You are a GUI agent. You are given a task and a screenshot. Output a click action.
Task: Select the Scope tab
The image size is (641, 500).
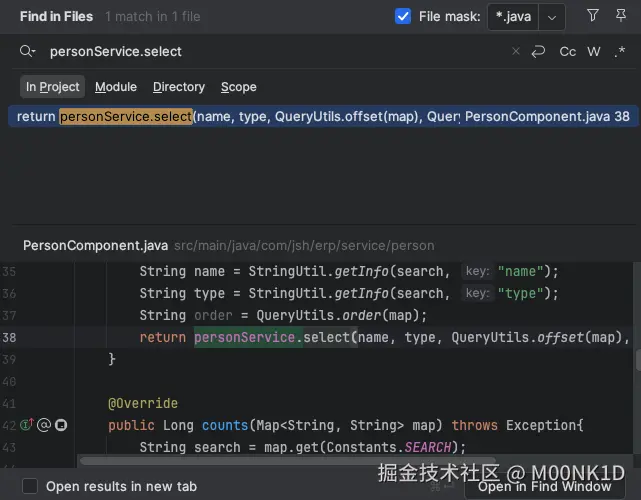pyautogui.click(x=239, y=87)
